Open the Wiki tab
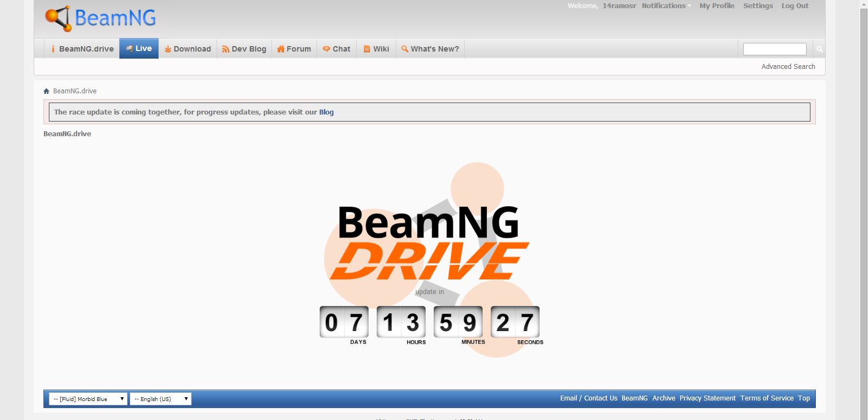This screenshot has height=420, width=868. tap(376, 49)
